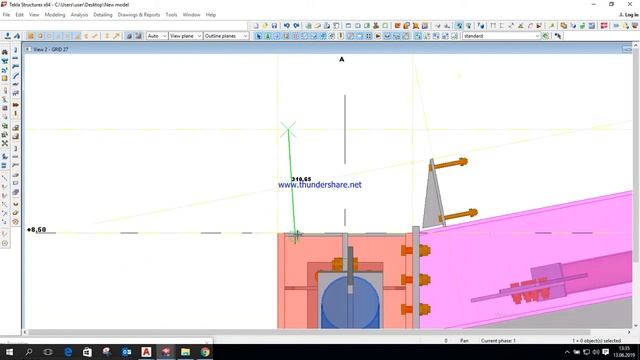The image size is (640, 360).
Task: Open Outlook from the taskbar
Action: tap(127, 352)
